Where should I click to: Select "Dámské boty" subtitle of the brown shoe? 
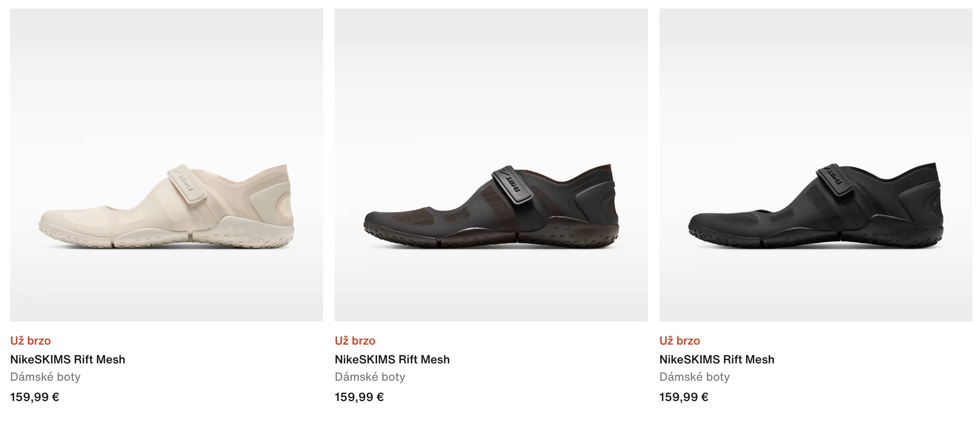click(x=370, y=377)
